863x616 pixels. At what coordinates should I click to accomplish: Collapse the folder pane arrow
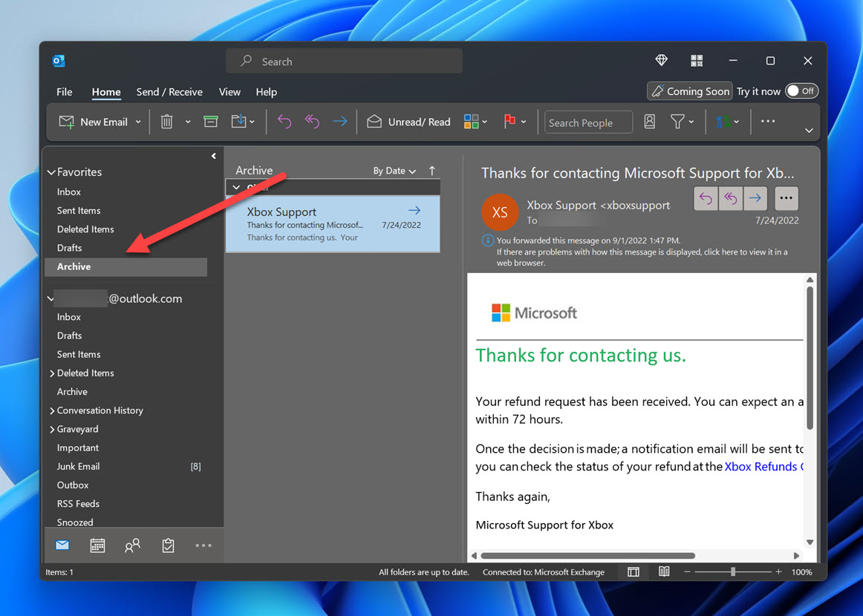[x=214, y=156]
